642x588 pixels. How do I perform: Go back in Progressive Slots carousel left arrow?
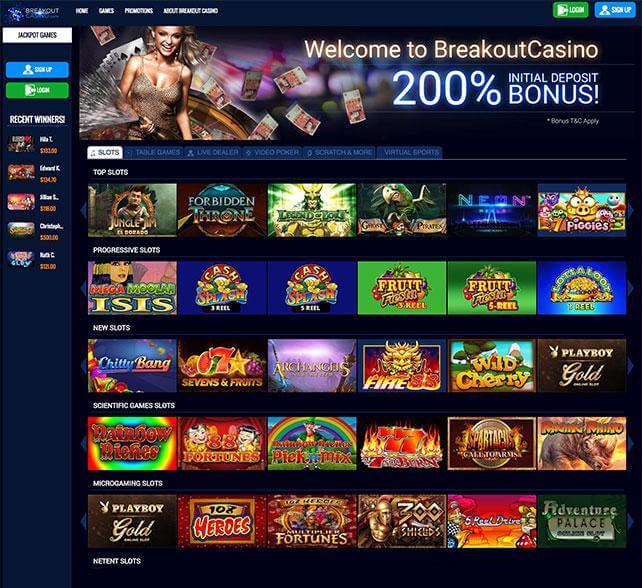point(84,288)
